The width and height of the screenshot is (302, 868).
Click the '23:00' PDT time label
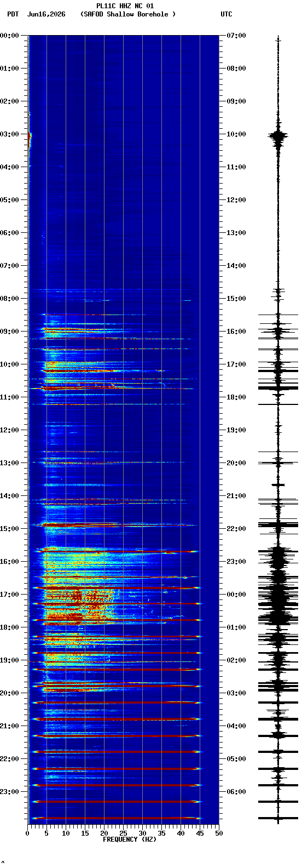coord(9,792)
